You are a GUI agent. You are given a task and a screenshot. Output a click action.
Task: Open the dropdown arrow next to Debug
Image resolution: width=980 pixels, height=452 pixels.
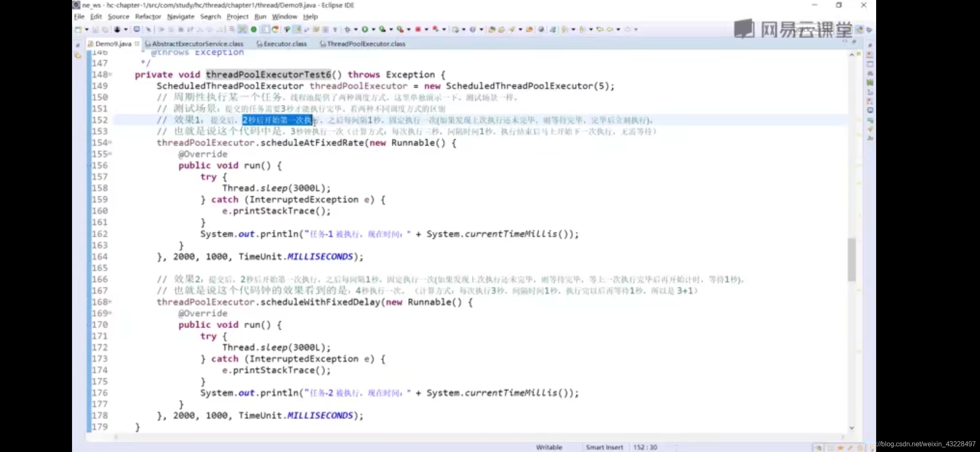[x=356, y=29]
